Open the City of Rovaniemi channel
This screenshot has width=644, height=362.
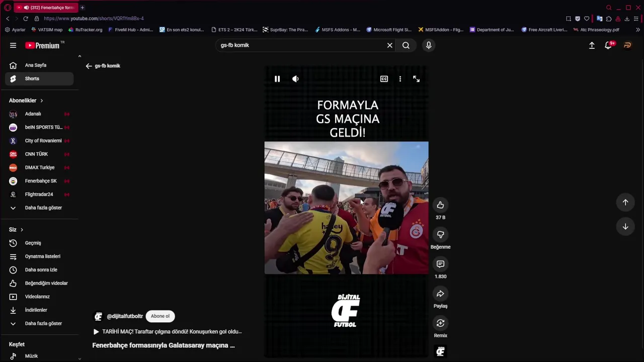coord(39,141)
